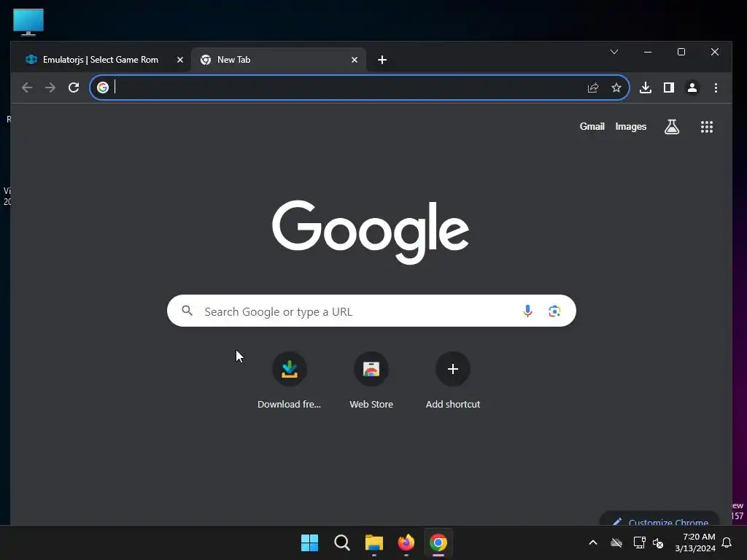Image resolution: width=747 pixels, height=560 pixels.
Task: Open the Windows Start menu
Action: pos(309,542)
